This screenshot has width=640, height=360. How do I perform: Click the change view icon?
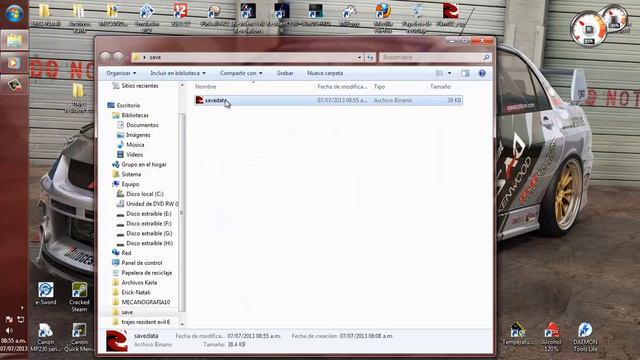click(x=439, y=73)
